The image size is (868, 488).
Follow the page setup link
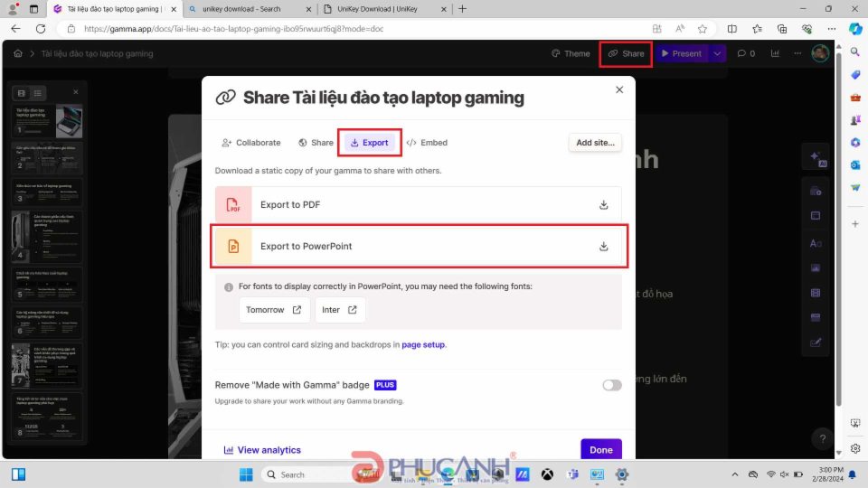point(423,344)
